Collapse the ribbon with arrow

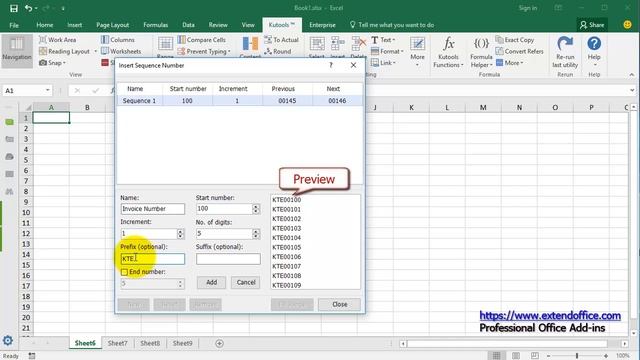pos(631,75)
